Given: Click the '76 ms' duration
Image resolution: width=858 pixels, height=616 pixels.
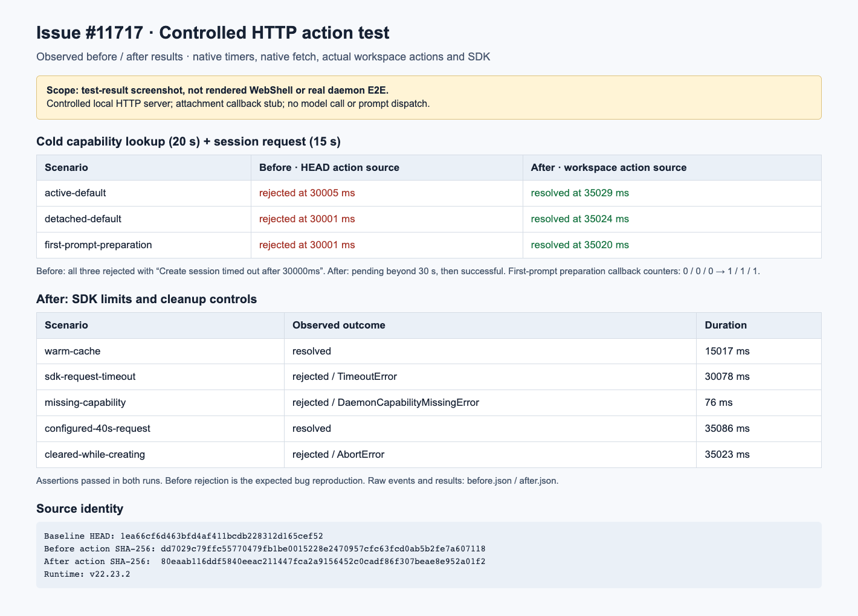Looking at the screenshot, I should [x=718, y=402].
